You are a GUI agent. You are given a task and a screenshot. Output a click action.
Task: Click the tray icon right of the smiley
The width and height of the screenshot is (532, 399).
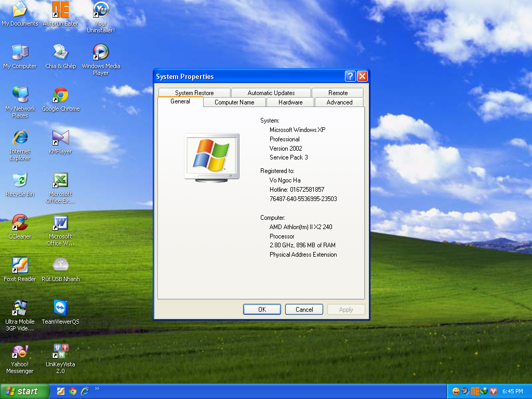pos(465,391)
